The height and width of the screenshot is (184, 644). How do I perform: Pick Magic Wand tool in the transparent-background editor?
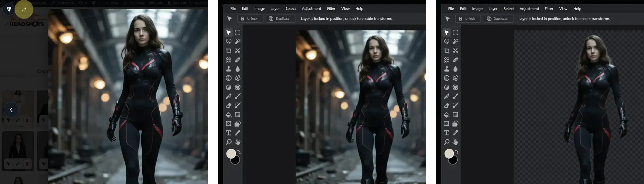(455, 41)
